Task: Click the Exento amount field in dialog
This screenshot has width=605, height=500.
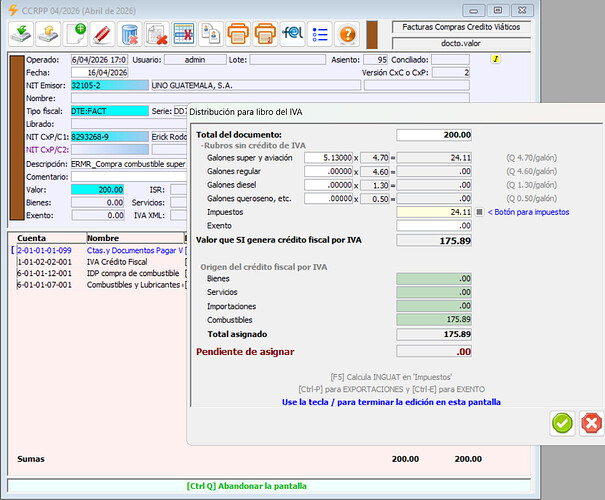Action: pyautogui.click(x=434, y=226)
